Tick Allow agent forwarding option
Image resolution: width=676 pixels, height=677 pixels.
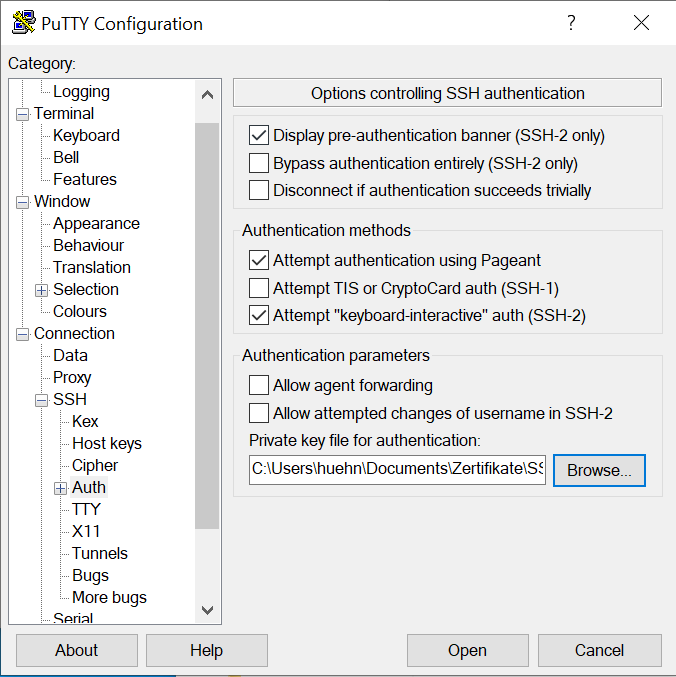259,385
